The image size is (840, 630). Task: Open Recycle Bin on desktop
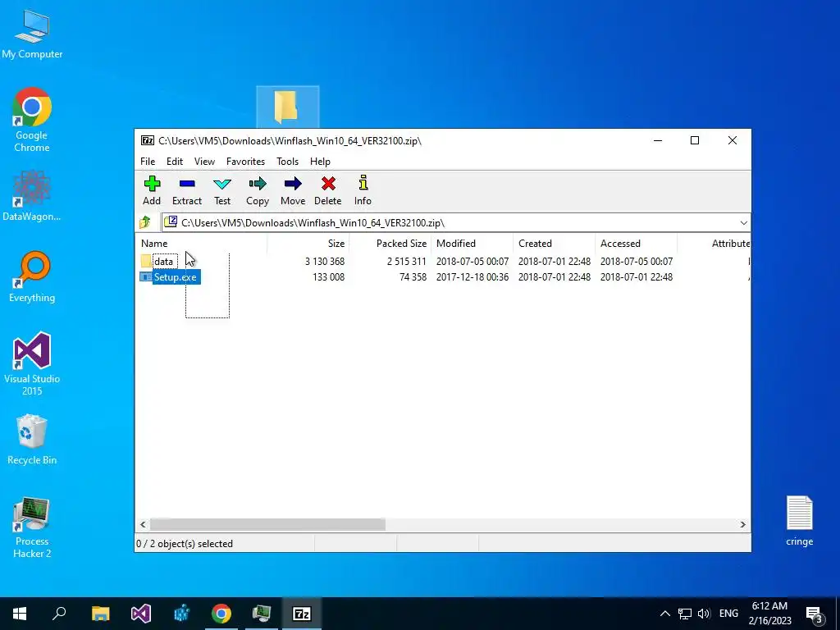32,440
